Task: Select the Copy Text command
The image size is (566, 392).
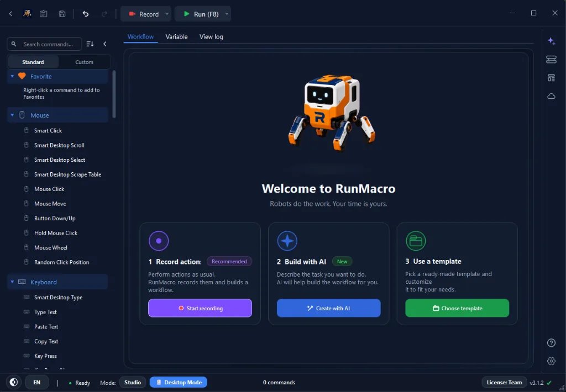Action: [46, 341]
